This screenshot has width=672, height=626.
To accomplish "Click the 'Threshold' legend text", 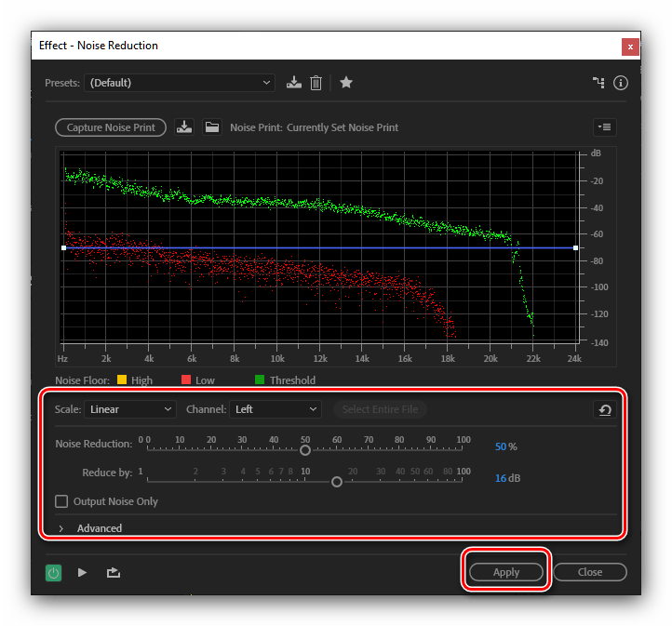I will pyautogui.click(x=292, y=380).
